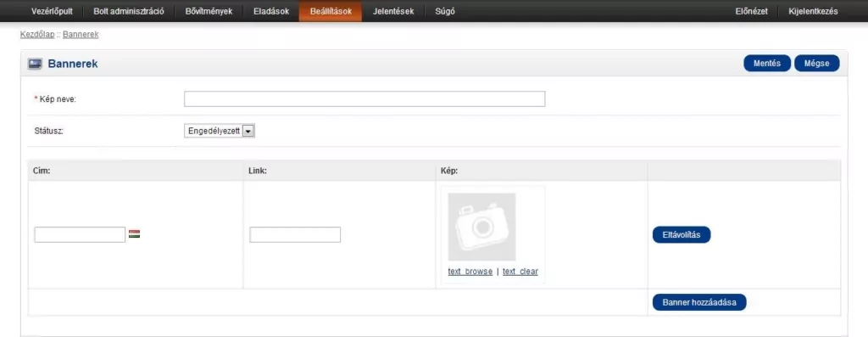The width and height of the screenshot is (868, 337).
Task: Add a banner with Banner hozzáadása
Action: (x=699, y=302)
